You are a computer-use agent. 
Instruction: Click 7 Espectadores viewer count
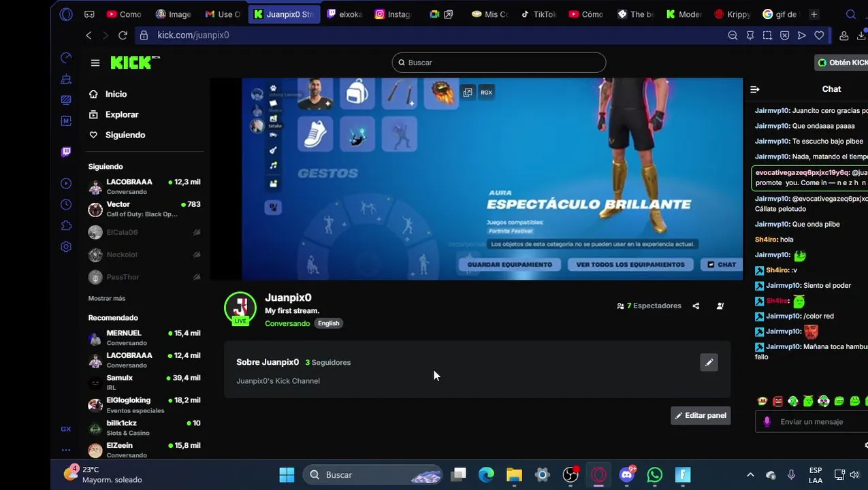point(649,306)
